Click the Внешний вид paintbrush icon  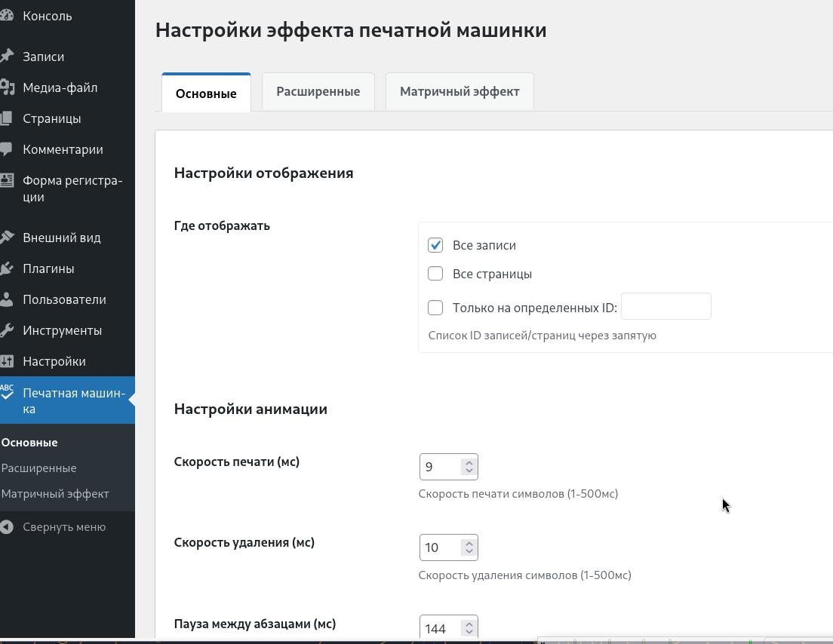point(7,238)
